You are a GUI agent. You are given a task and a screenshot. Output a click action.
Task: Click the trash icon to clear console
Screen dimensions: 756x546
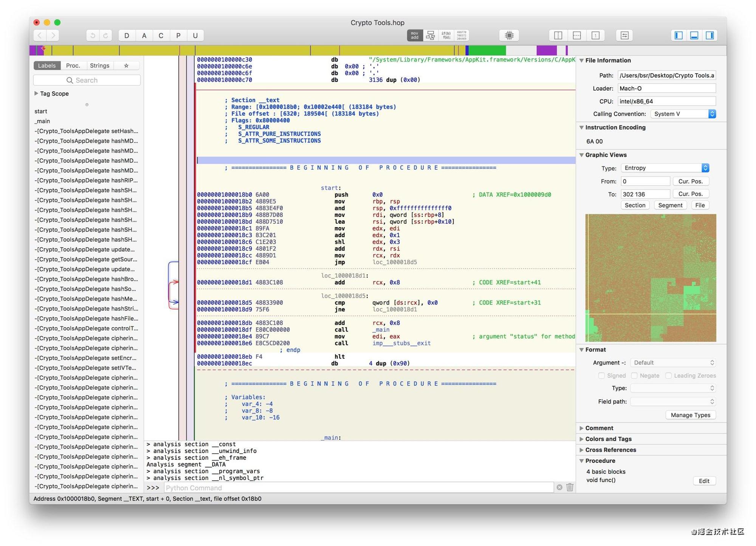(570, 488)
